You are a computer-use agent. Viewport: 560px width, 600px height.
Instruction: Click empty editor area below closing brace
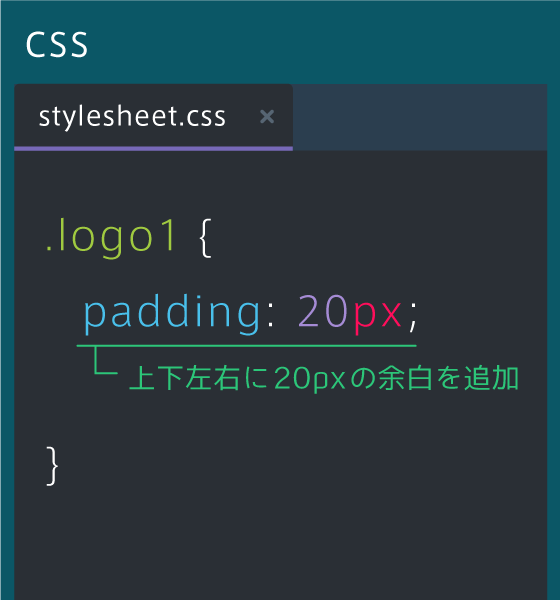281,543
